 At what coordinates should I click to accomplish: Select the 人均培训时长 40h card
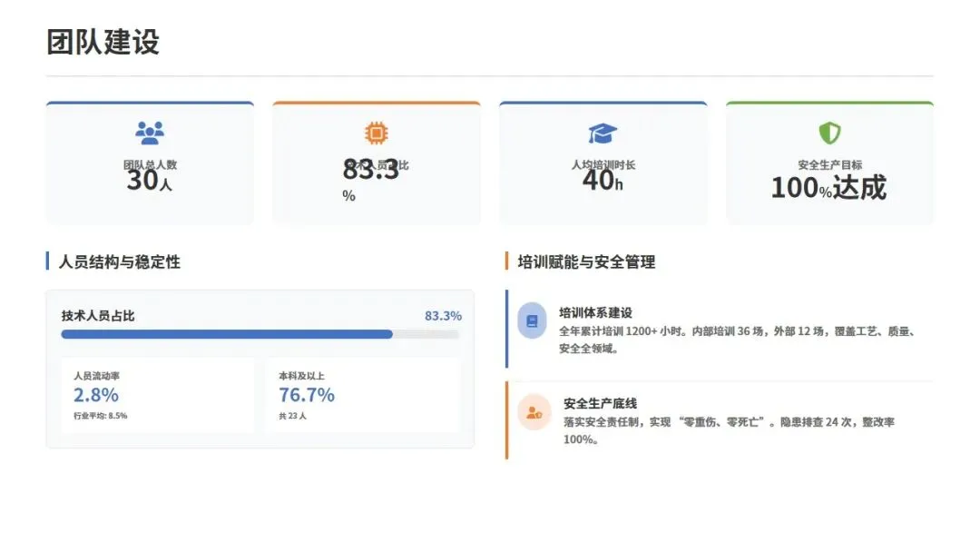click(x=603, y=163)
